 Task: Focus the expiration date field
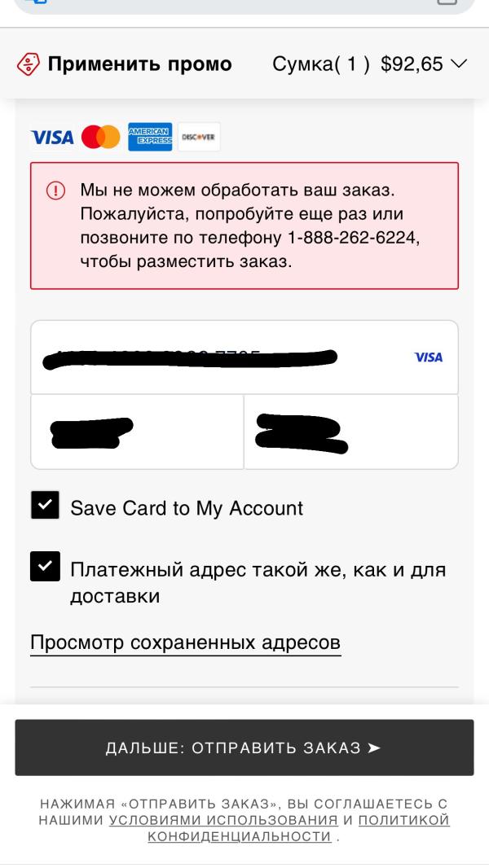click(138, 432)
